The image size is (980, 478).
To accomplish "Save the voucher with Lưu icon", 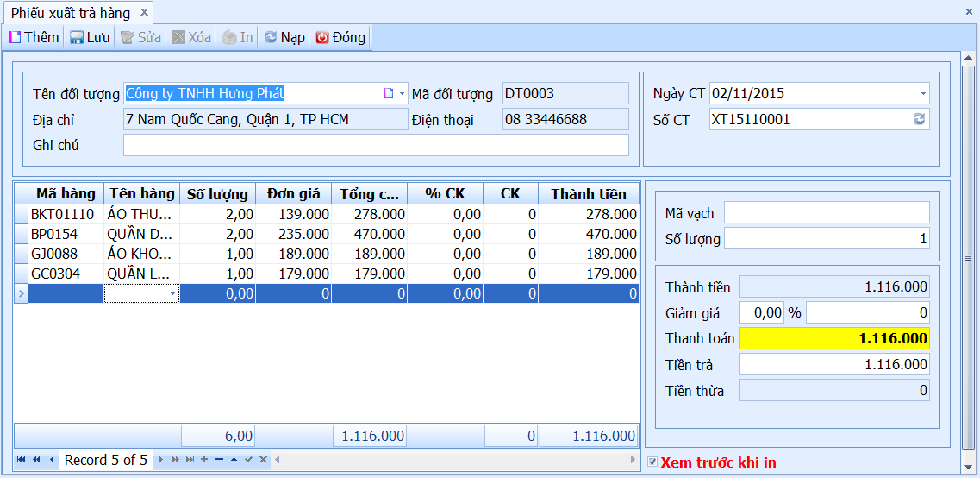I will pos(77,38).
